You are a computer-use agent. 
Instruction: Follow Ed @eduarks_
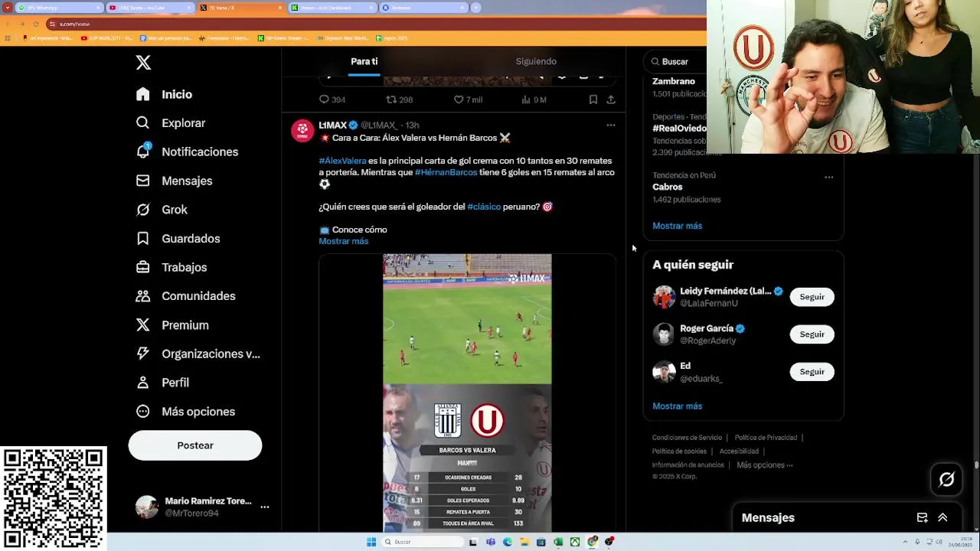pyautogui.click(x=812, y=372)
